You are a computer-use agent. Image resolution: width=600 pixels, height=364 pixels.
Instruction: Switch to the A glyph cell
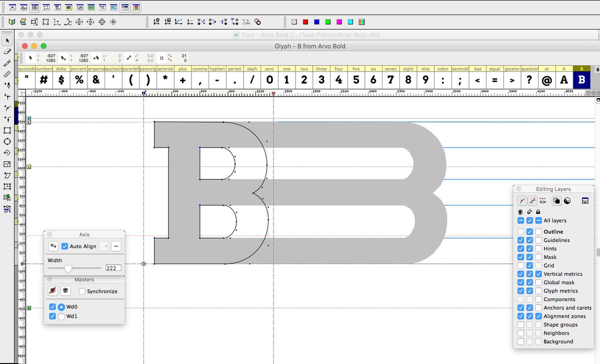[563, 79]
